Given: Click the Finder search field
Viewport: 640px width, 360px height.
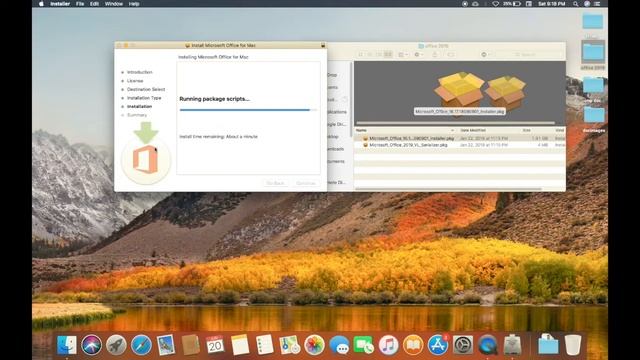Looking at the screenshot, I should 527,54.
